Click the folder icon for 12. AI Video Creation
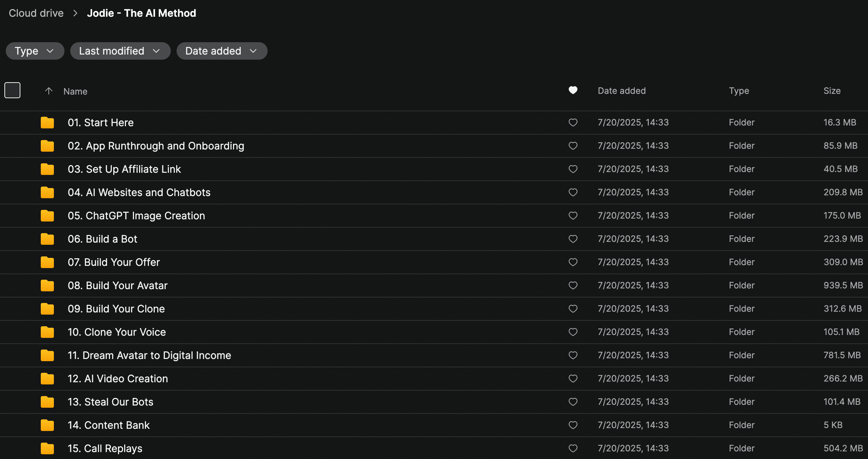This screenshot has width=868, height=459. click(47, 379)
